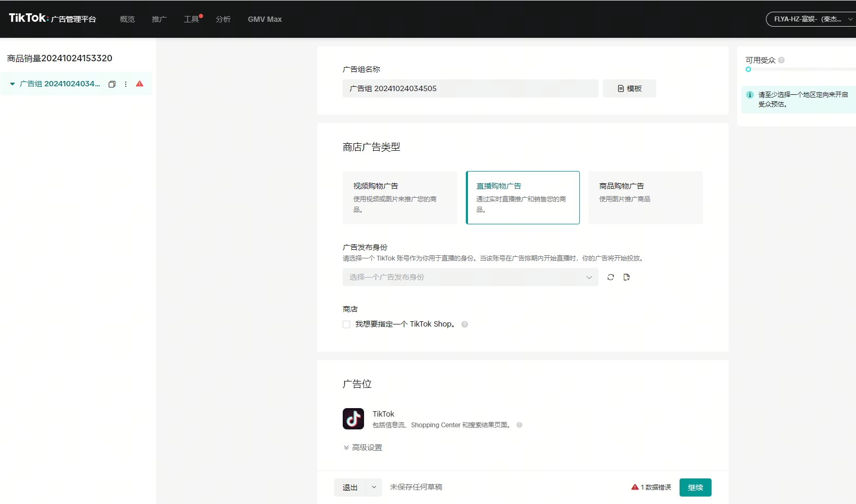The height and width of the screenshot is (504, 856).
Task: Refresh the ad identity list
Action: click(611, 277)
